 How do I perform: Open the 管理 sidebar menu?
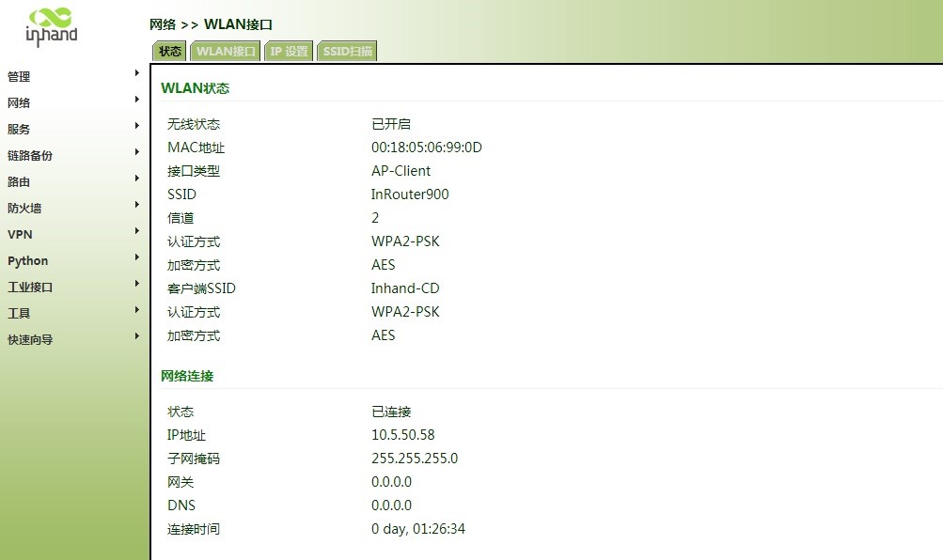[x=20, y=77]
